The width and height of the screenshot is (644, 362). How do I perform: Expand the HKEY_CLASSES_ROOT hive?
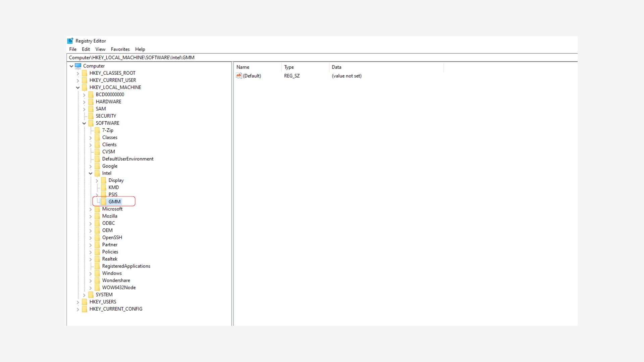click(78, 73)
